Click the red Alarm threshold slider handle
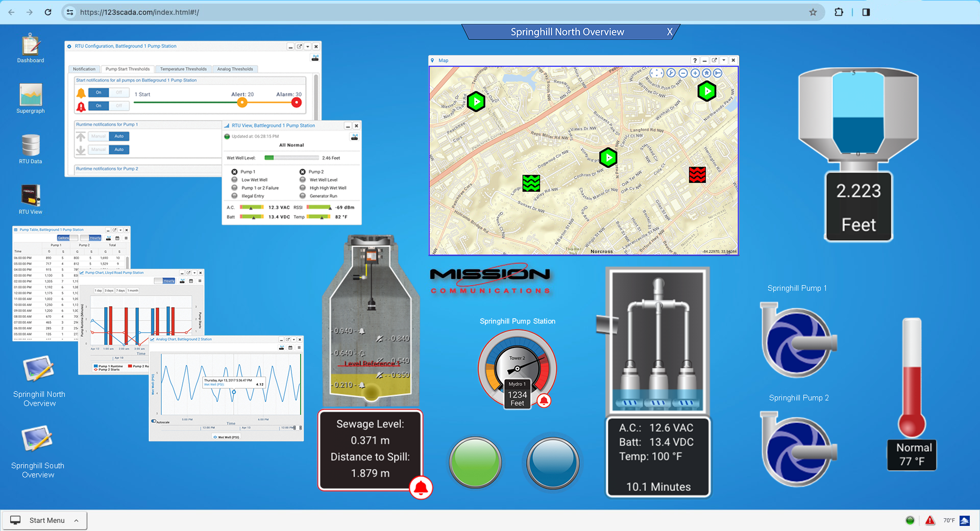Viewport: 980px width, 531px height. tap(296, 103)
